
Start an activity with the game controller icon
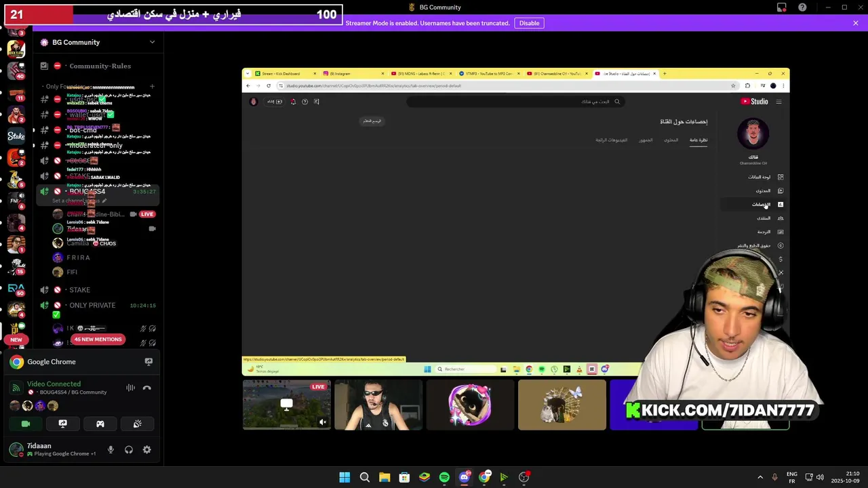pos(100,424)
